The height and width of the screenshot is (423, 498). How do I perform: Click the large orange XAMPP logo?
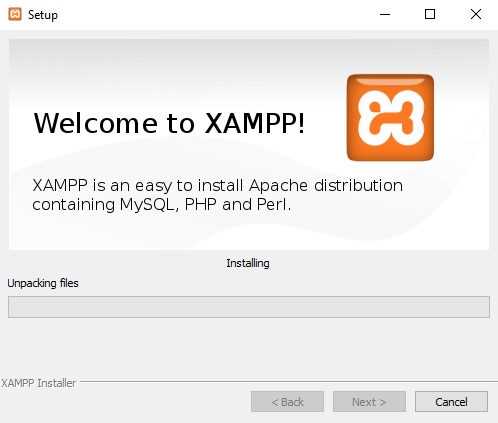(x=390, y=118)
